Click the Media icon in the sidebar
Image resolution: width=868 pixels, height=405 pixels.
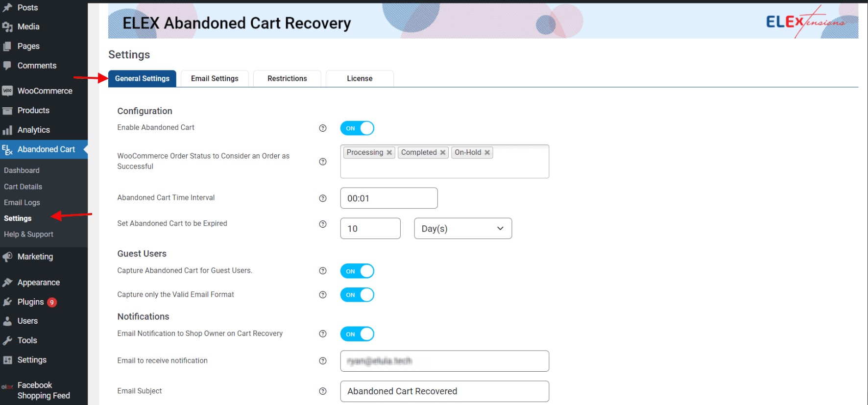(x=7, y=27)
